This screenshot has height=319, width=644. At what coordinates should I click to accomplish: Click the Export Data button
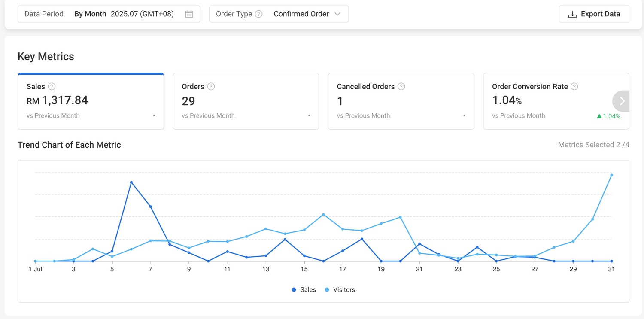tap(594, 14)
